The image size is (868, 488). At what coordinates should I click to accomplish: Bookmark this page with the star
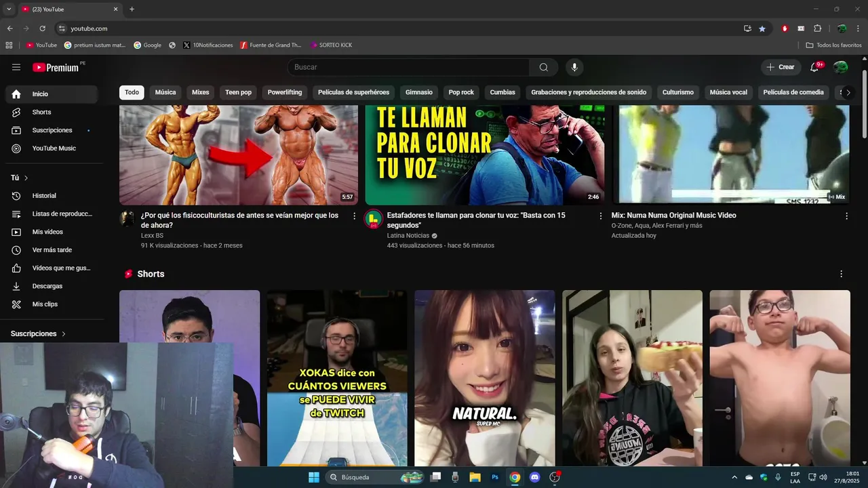762,28
